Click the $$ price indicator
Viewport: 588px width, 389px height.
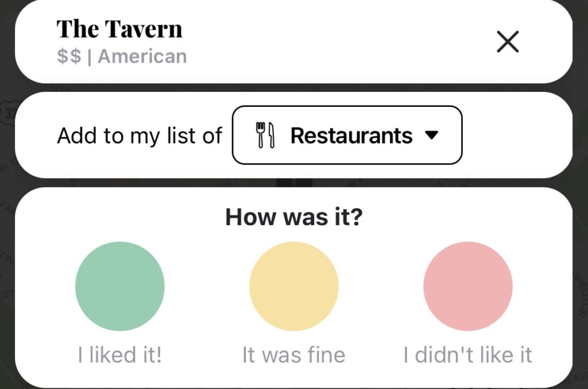tap(69, 56)
